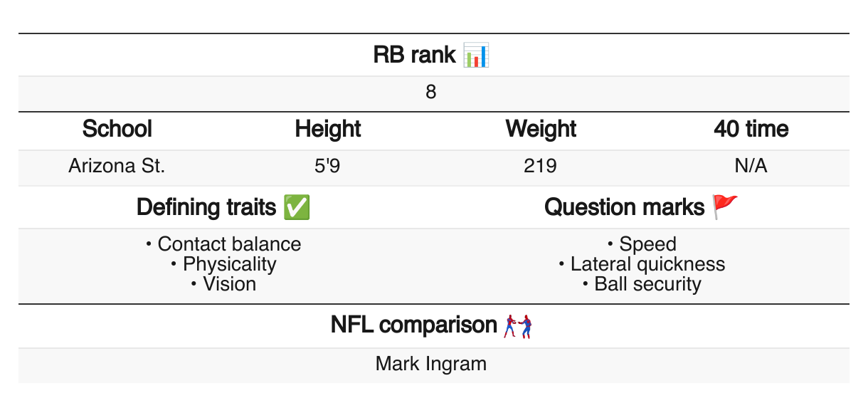Click the Spider-Man emoji beside NFL comparison
This screenshot has height=403, width=868.
coord(518,327)
